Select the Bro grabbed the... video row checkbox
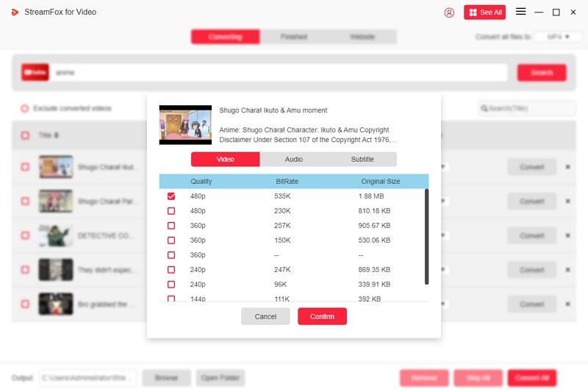The image size is (588, 392). pos(25,304)
